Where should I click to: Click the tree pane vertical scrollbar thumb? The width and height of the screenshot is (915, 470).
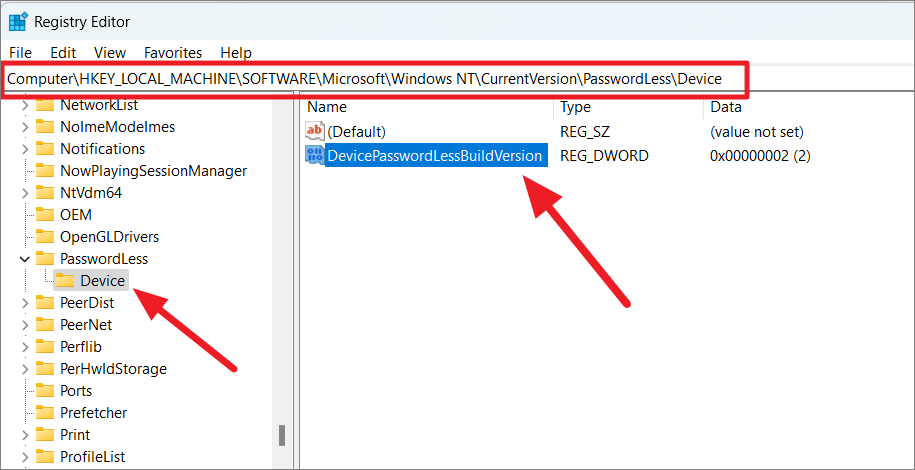(x=282, y=436)
